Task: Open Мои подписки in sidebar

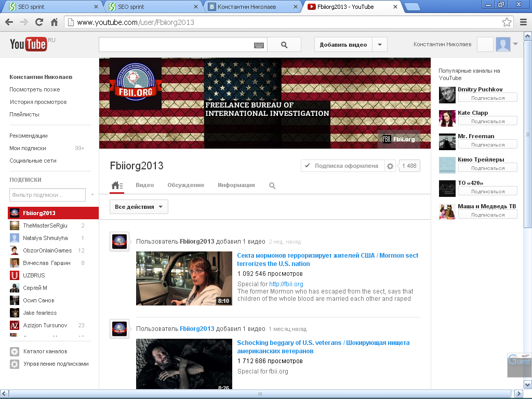Action: pyautogui.click(x=28, y=148)
